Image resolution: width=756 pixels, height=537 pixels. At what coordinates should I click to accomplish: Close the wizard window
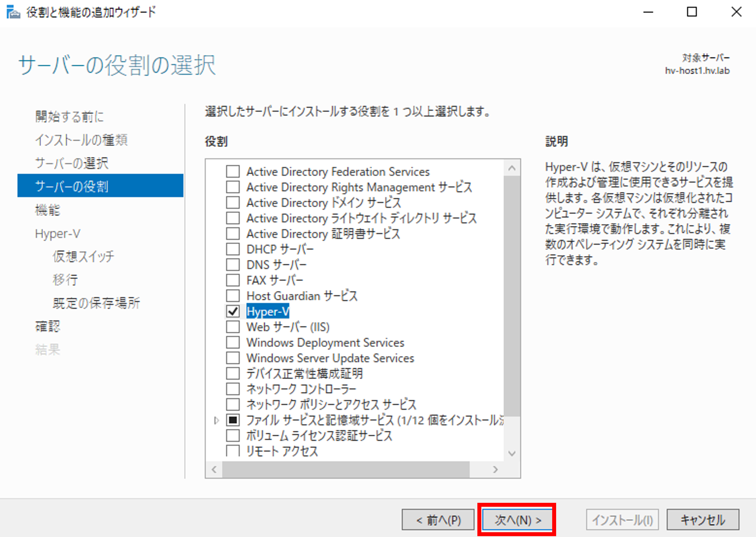tap(737, 12)
